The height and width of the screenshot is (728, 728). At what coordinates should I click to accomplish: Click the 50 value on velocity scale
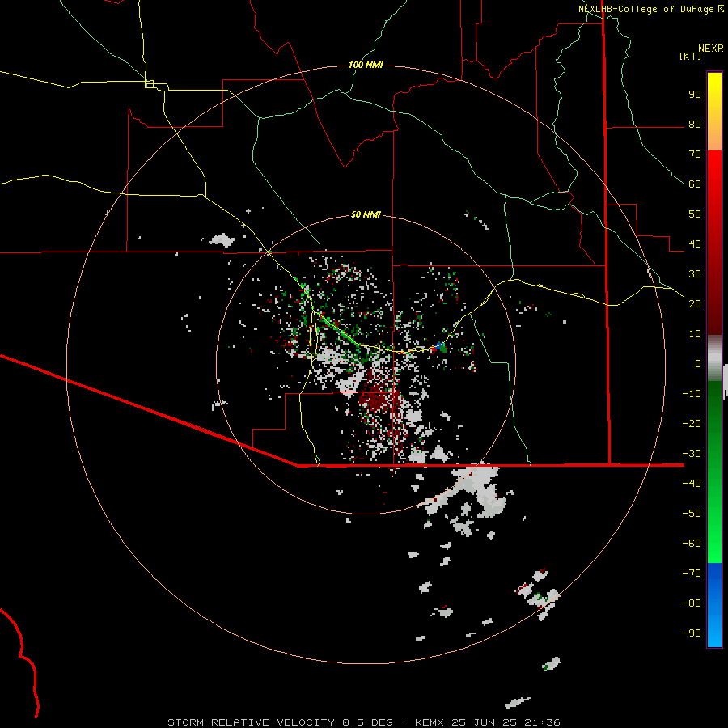pyautogui.click(x=695, y=214)
